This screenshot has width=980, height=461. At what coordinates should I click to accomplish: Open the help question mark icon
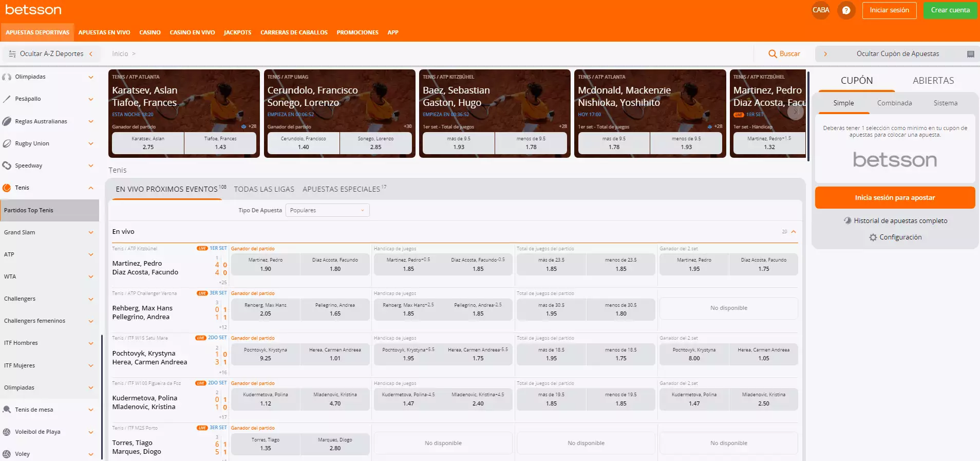[x=846, y=10]
